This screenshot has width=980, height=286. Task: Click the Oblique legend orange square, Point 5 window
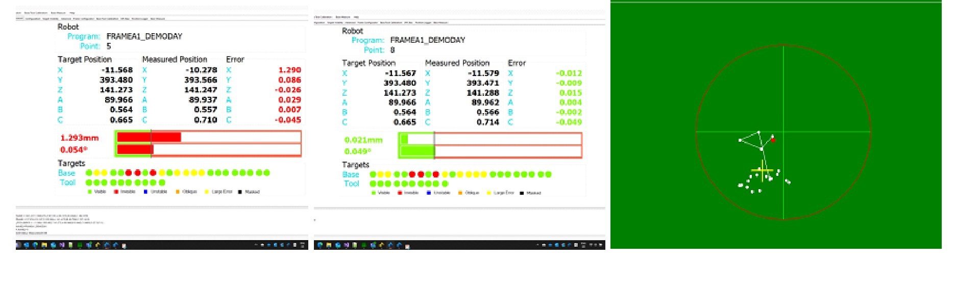(x=178, y=192)
